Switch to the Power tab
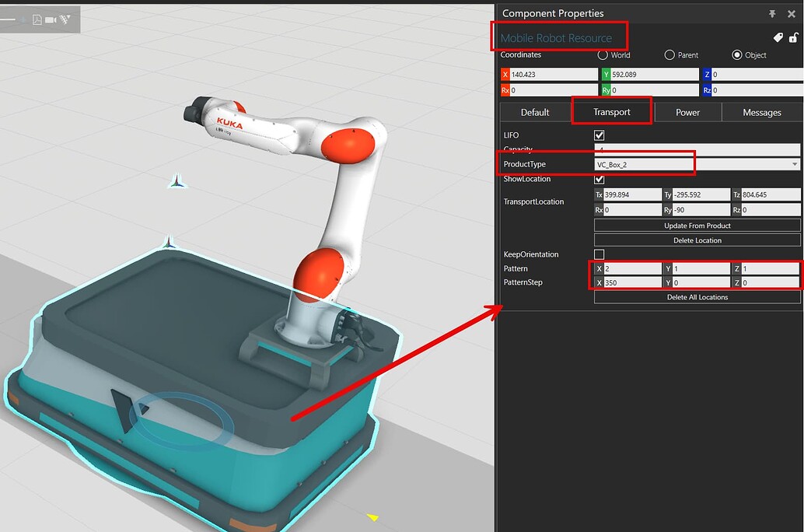The height and width of the screenshot is (532, 804). [688, 112]
